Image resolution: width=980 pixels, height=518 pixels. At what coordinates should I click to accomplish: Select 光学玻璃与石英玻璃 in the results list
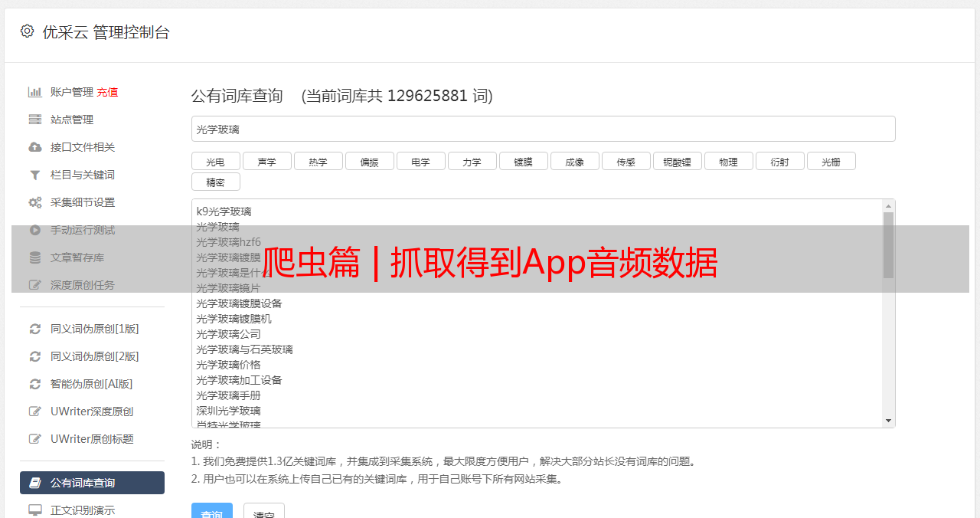point(244,349)
